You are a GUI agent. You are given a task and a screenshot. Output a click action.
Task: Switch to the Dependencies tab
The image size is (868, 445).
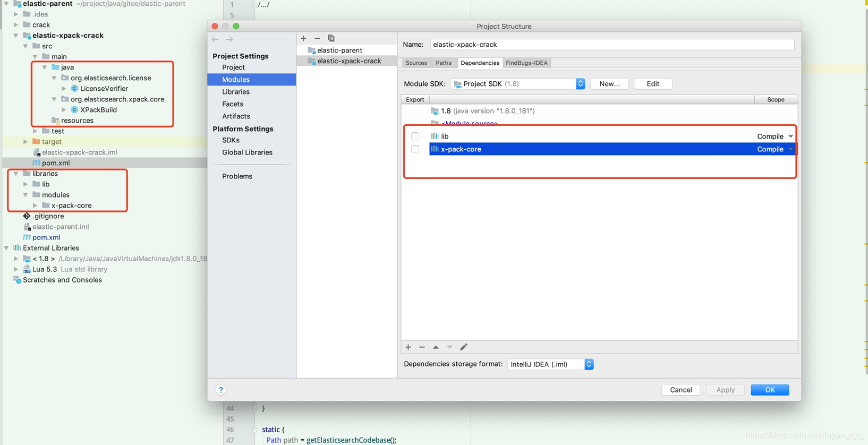[x=480, y=63]
